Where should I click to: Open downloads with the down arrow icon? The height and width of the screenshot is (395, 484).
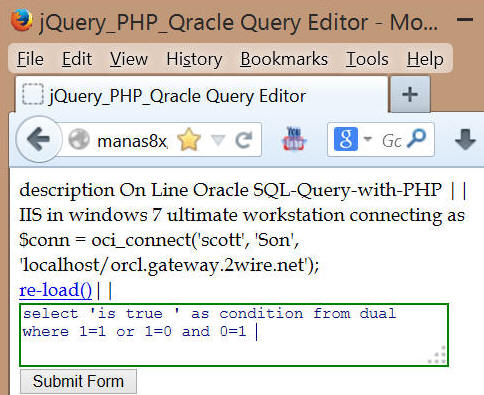click(465, 139)
